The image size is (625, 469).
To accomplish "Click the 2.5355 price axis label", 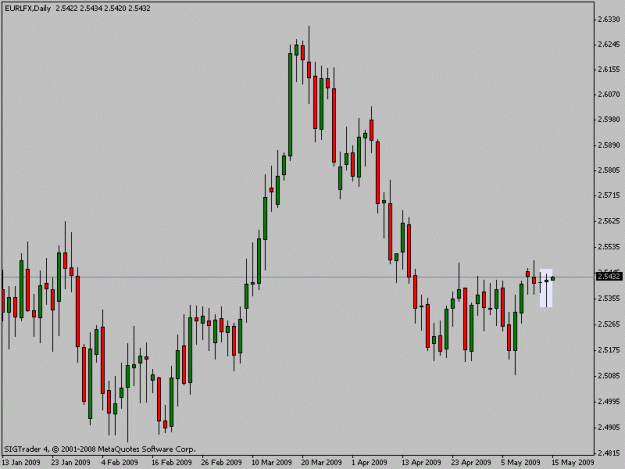I will pos(609,298).
